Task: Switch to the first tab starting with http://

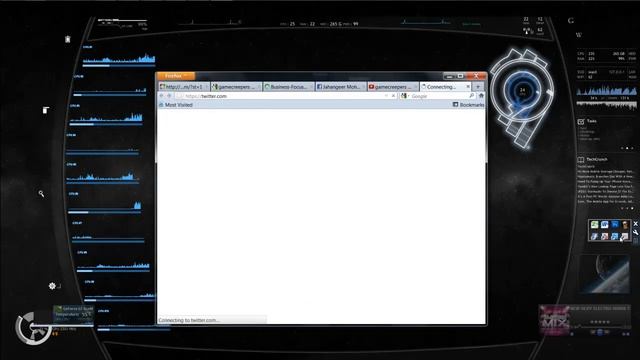Action: pos(184,87)
